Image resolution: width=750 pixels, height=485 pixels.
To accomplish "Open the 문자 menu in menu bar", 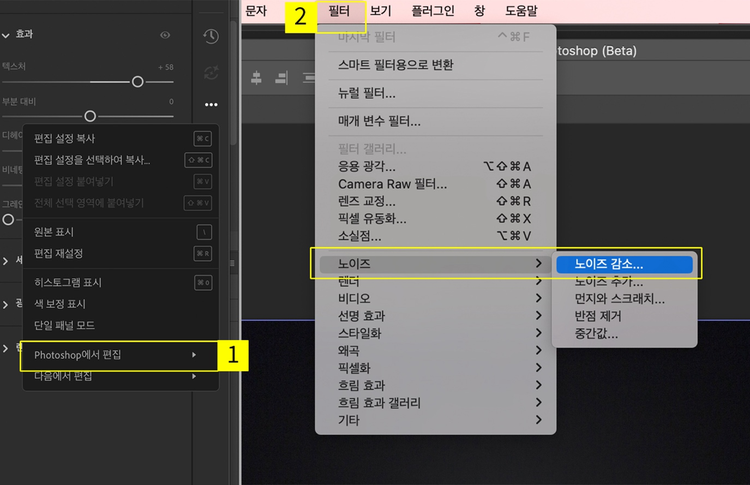I will (256, 11).
